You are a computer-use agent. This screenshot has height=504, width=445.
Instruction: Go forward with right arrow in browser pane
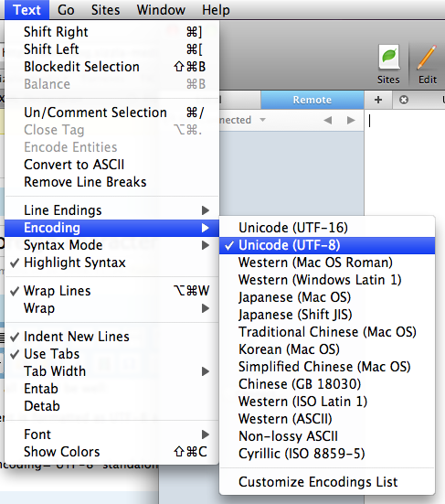click(x=351, y=120)
